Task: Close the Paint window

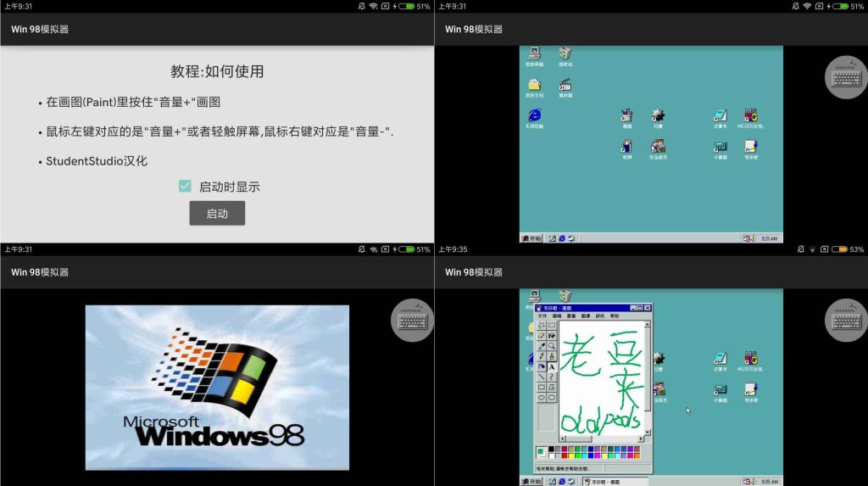Action: click(x=648, y=308)
